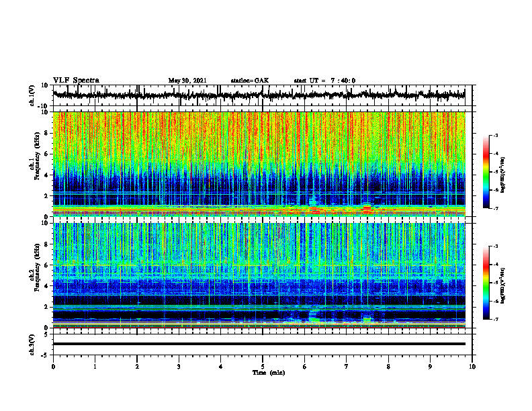Click the -5 tick on ch.3(V) axis
Screen dimensions: 532x411
click(x=46, y=355)
